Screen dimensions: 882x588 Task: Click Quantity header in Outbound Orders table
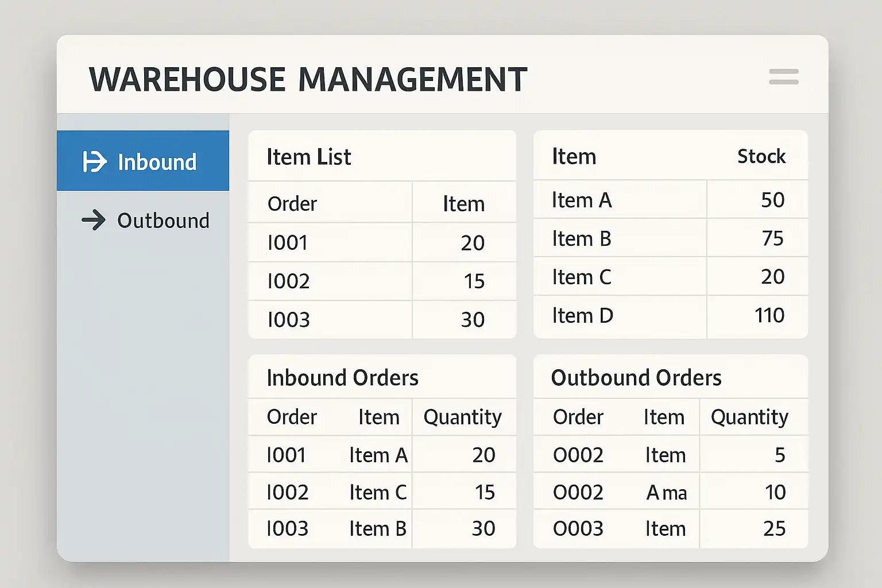(749, 417)
